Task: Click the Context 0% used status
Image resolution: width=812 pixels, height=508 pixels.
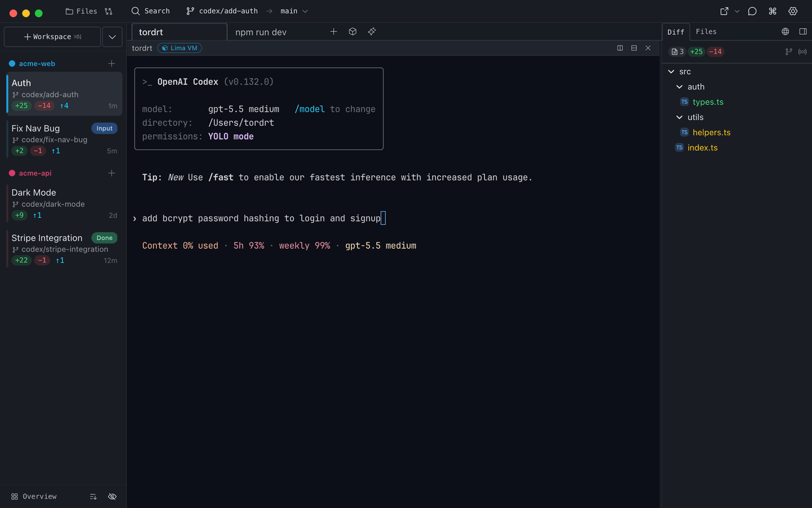Action: click(180, 246)
